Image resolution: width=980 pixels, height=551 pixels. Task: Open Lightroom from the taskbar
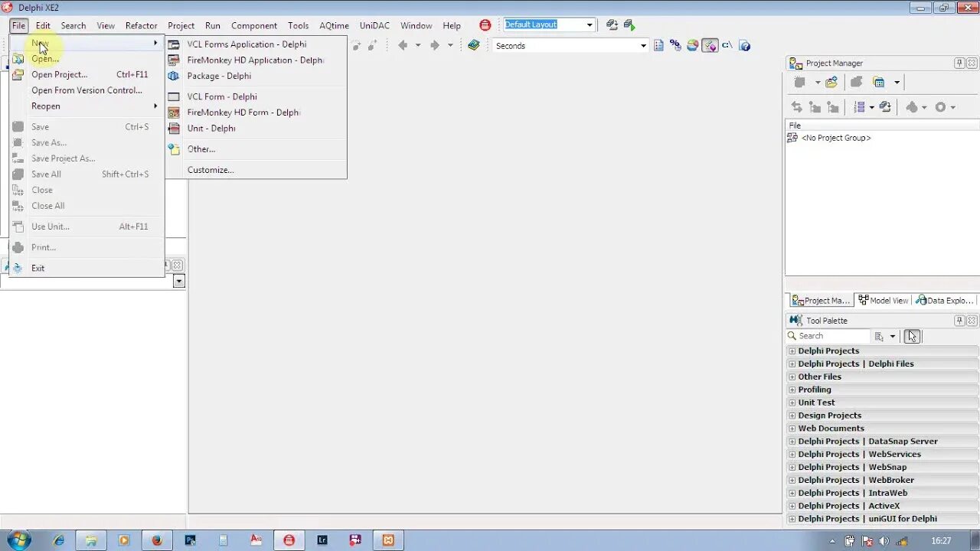click(x=322, y=540)
